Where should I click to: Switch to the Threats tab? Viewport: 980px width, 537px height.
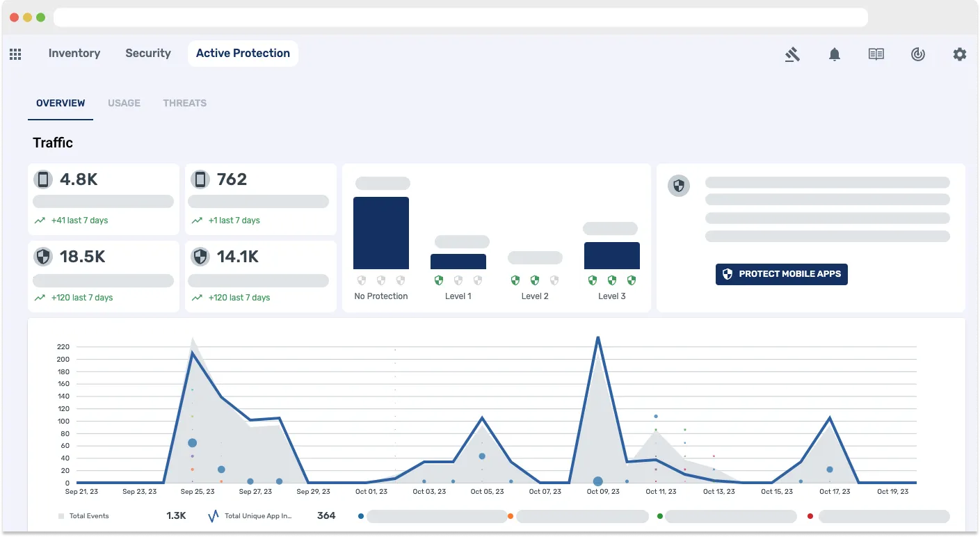[x=184, y=103]
